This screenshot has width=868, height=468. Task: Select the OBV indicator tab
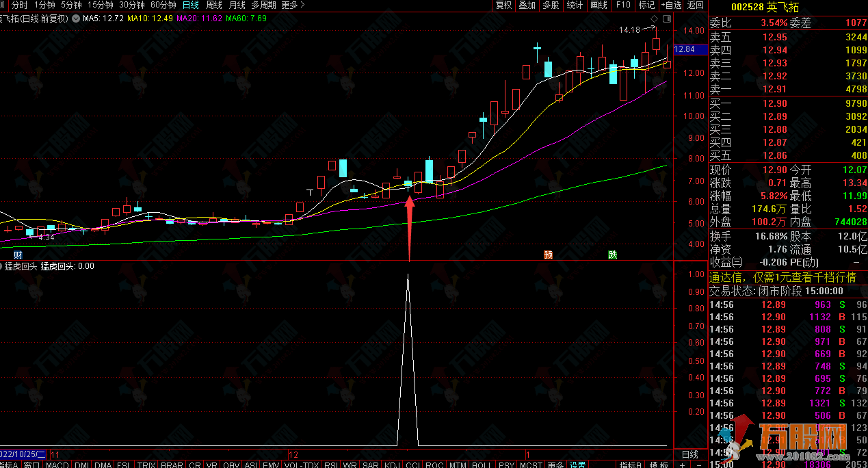(x=232, y=465)
